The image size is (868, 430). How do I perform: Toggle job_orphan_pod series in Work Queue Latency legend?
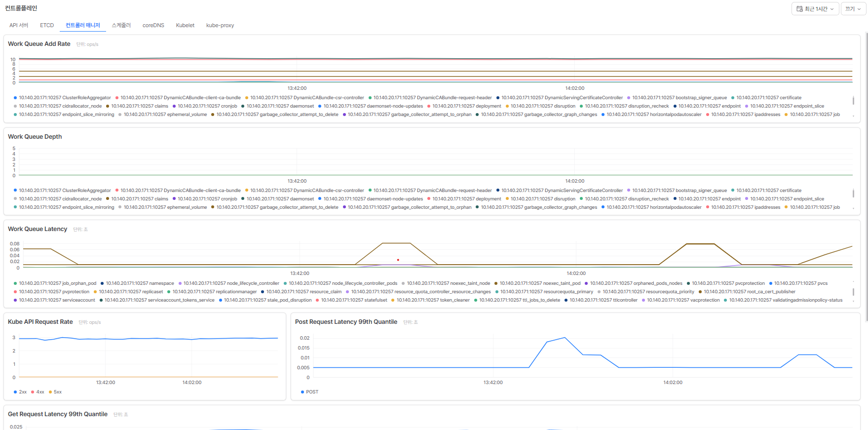pos(55,283)
